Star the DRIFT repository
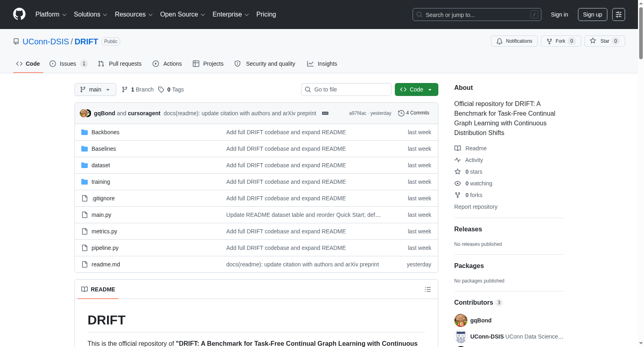644x347 pixels. pos(605,41)
